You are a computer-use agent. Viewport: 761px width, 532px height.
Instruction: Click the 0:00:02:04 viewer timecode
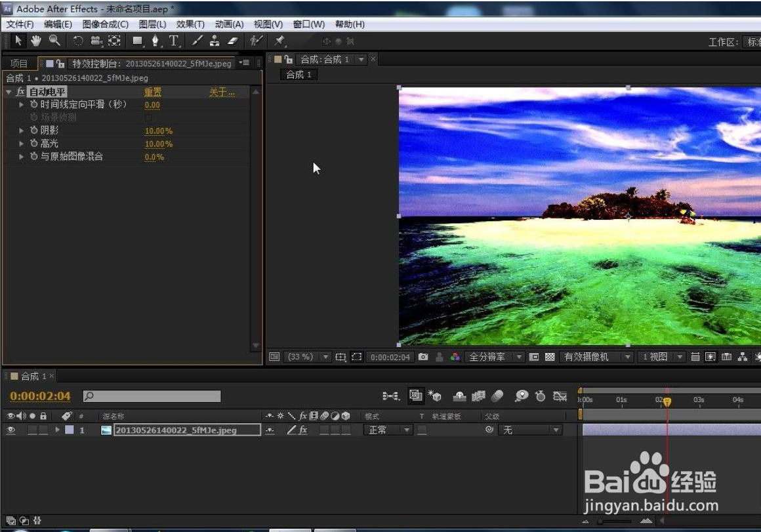(x=390, y=358)
